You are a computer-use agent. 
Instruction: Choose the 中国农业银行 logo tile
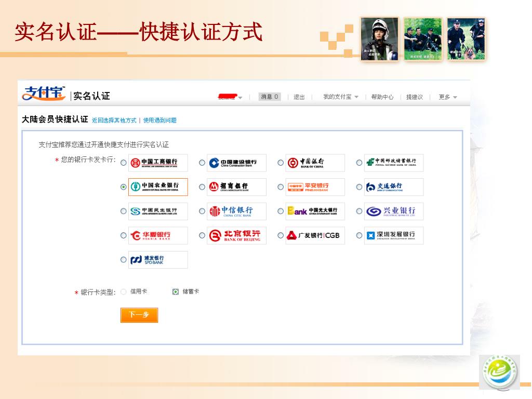pos(158,187)
